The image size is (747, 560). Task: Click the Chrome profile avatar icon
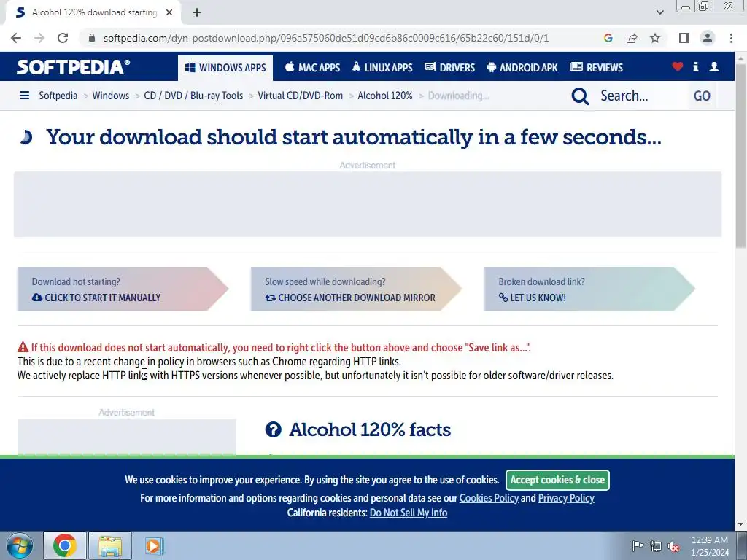click(x=708, y=38)
